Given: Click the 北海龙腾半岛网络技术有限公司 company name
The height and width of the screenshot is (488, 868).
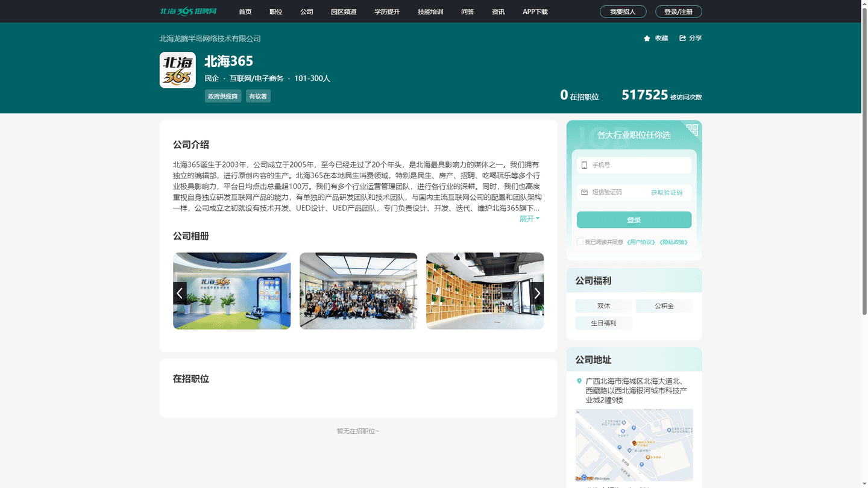Looking at the screenshot, I should click(210, 39).
